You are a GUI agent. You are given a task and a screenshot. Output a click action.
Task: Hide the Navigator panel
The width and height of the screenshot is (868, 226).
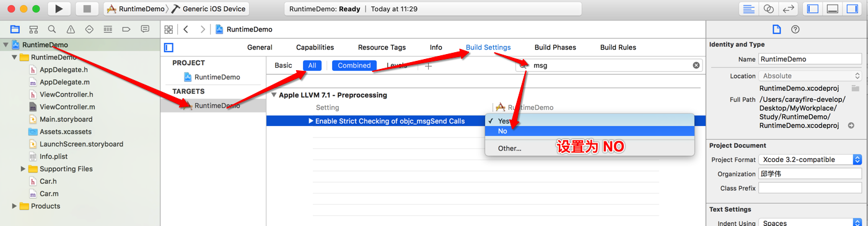tap(813, 9)
